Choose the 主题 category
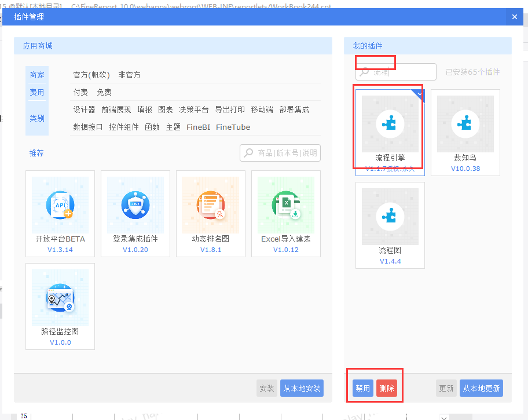The height and width of the screenshot is (420, 528). [x=173, y=127]
